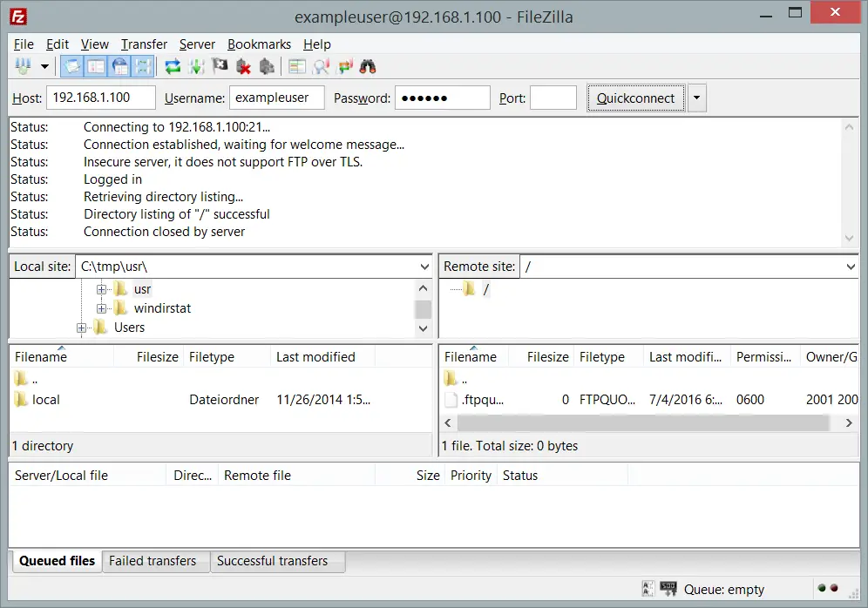Screen dimensions: 868x608
Task: Open the View menu
Action: (x=95, y=44)
